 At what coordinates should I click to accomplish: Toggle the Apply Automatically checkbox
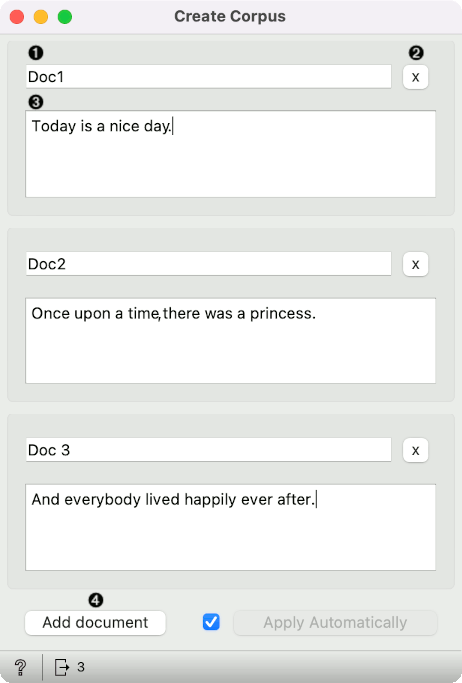(211, 622)
